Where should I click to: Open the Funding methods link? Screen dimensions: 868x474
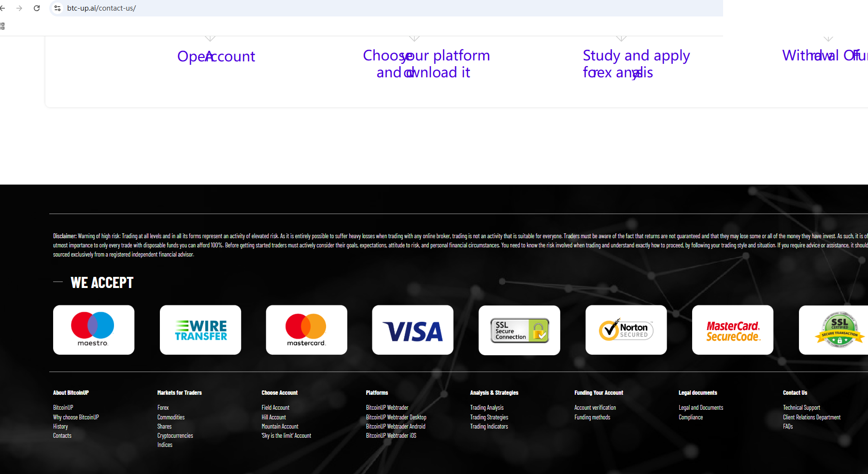tap(592, 417)
